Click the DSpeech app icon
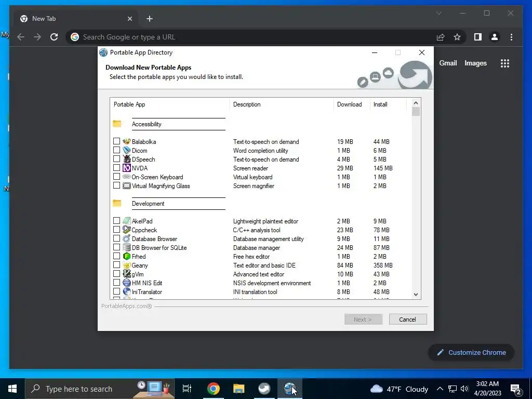This screenshot has height=399, width=532. 127,159
